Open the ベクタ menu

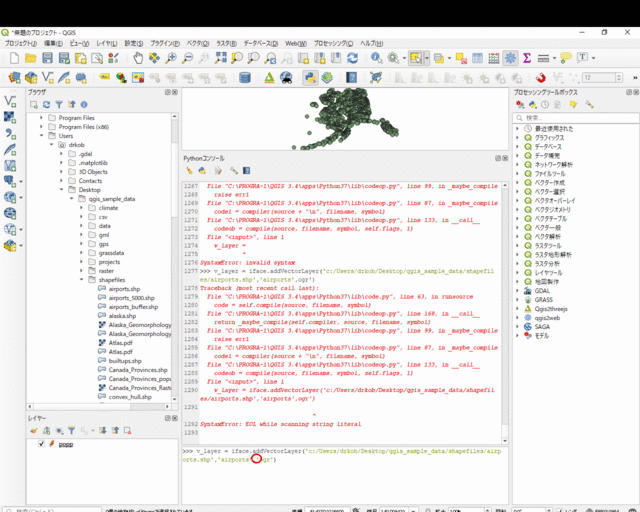198,43
